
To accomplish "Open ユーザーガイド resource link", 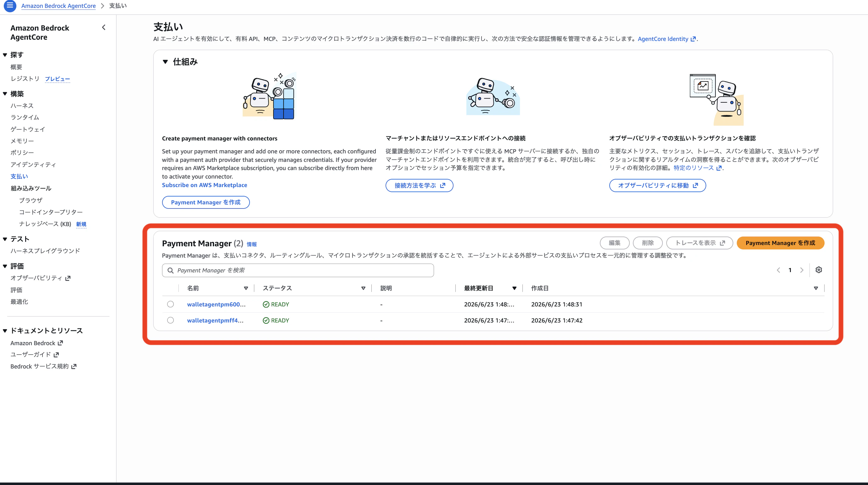I will (35, 355).
